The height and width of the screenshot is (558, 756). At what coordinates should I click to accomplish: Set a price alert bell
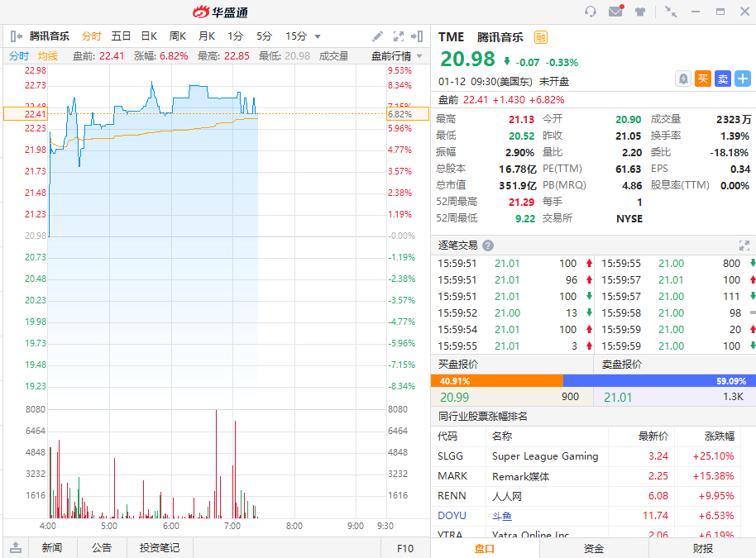point(682,79)
